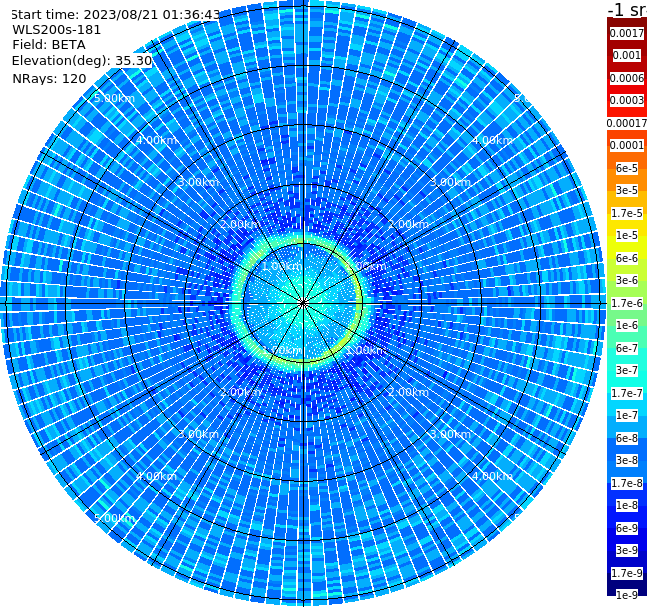
Task: Select the WLS200s-181 instrument label
Action: pos(57,30)
